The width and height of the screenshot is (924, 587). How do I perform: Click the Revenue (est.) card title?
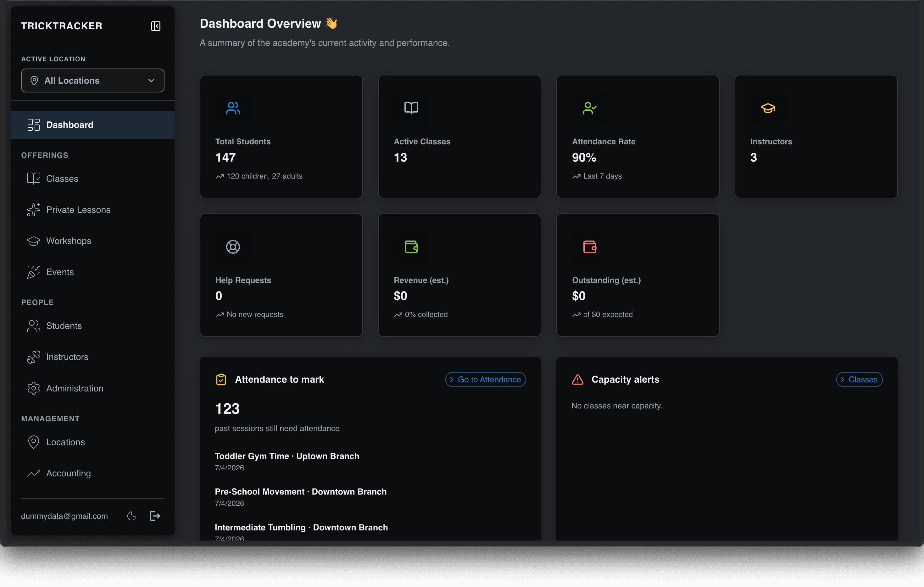click(421, 280)
